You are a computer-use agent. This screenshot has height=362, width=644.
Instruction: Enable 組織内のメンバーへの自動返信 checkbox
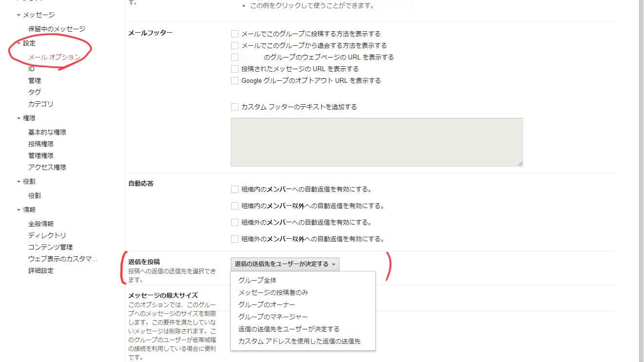coord(234,190)
